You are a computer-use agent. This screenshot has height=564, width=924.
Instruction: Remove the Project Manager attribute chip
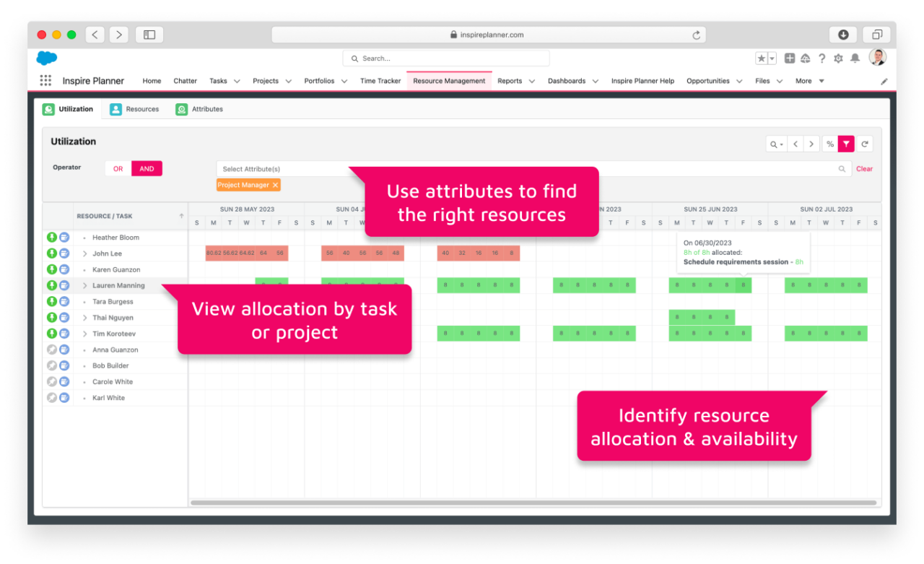click(276, 185)
